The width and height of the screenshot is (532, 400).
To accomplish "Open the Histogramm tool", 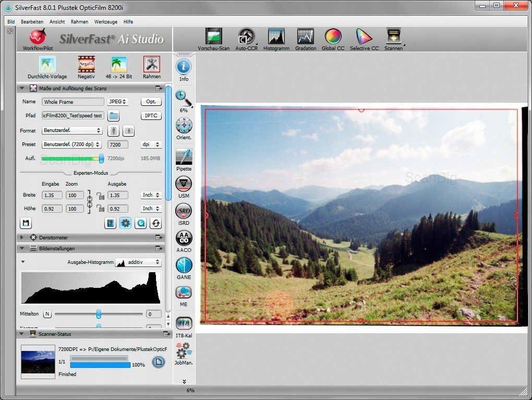I will (x=276, y=37).
